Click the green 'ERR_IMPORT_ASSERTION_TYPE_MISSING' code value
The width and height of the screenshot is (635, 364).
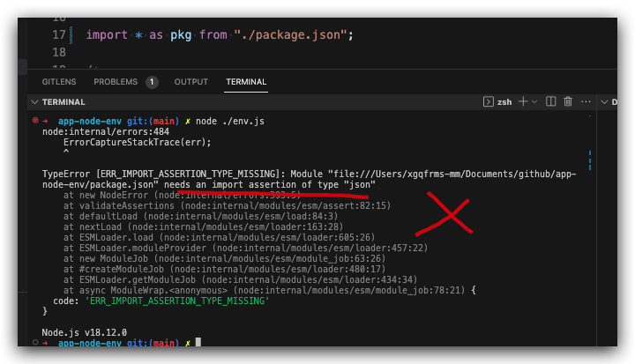(x=177, y=301)
